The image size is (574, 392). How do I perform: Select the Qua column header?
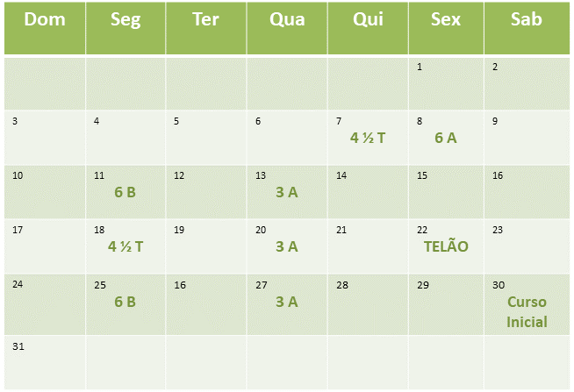click(287, 28)
